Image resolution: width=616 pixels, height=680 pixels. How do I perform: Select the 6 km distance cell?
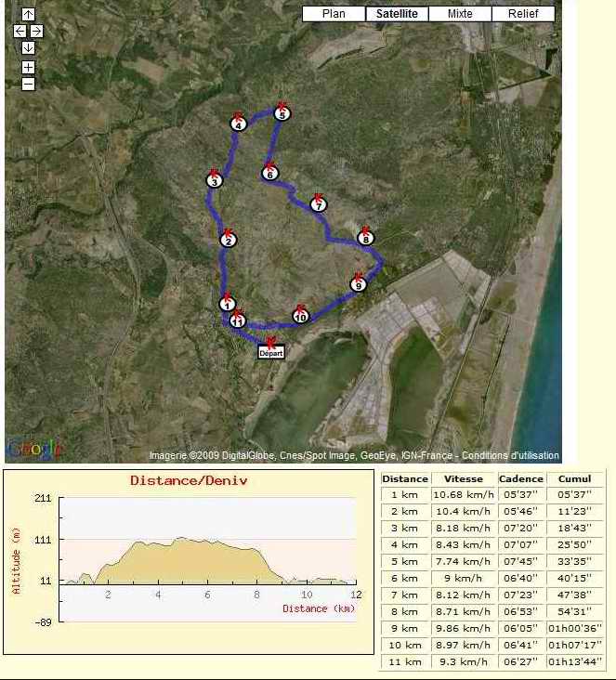[405, 578]
